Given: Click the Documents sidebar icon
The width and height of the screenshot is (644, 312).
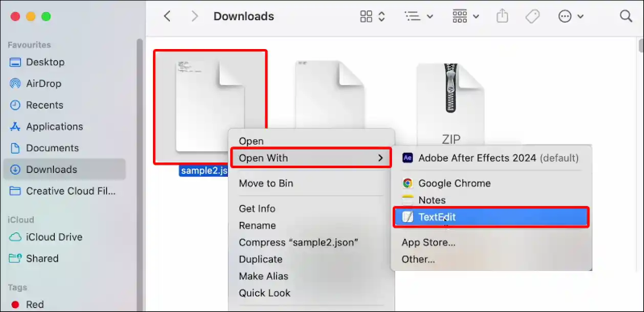Looking at the screenshot, I should pyautogui.click(x=15, y=148).
